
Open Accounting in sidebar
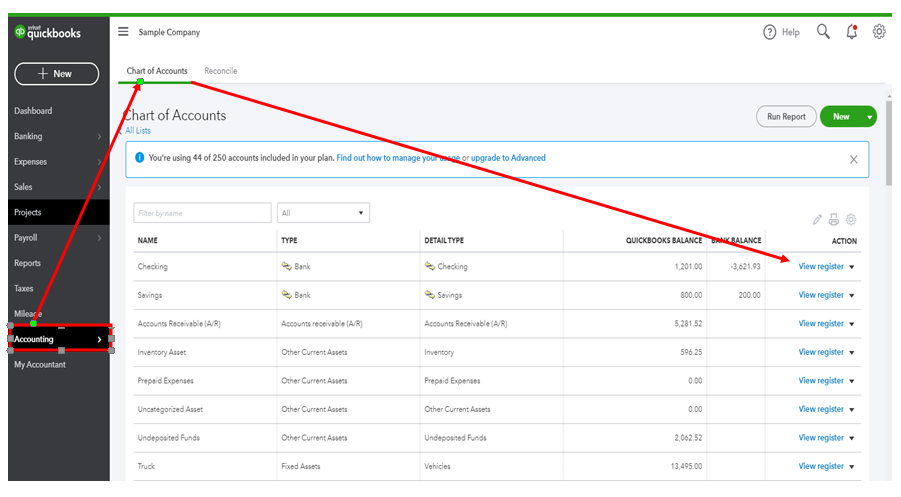click(x=34, y=339)
